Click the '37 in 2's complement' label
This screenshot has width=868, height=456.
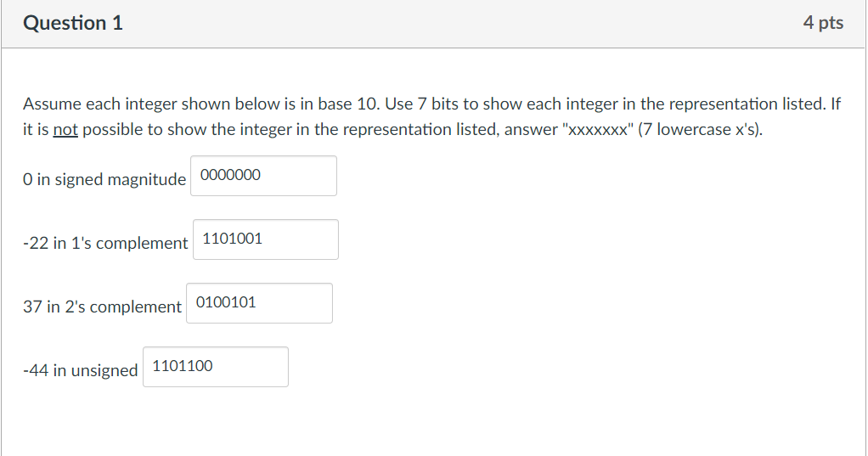(x=102, y=307)
